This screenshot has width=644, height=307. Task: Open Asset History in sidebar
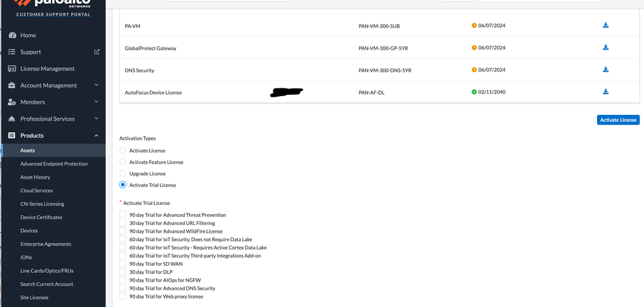[35, 177]
